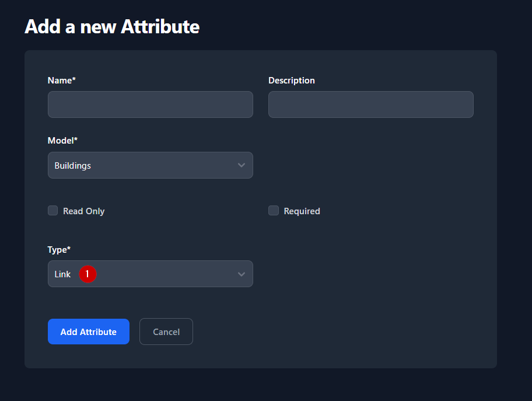Screen dimensions: 532x401
Task: Open the Model dropdown
Action: tap(150, 165)
